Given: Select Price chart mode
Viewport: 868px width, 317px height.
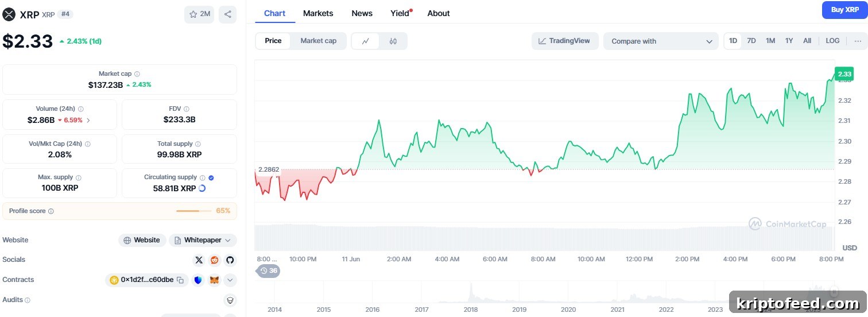Looking at the screenshot, I should pos(273,41).
